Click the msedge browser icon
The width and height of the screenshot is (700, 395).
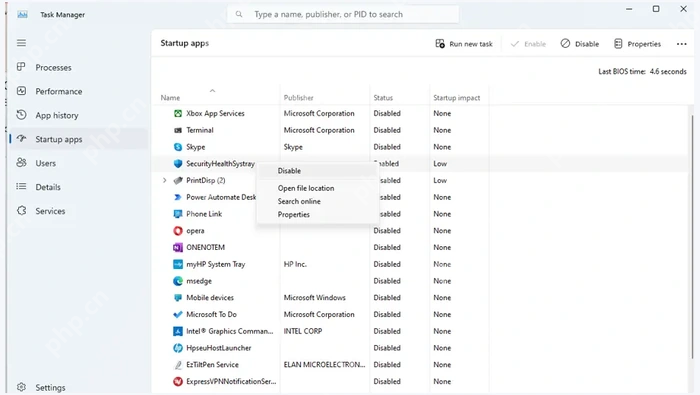178,281
